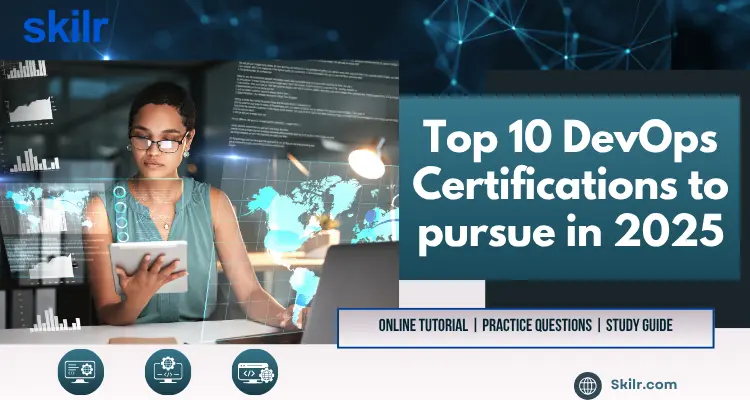This screenshot has height=400, width=750.
Task: Click the monitor with gear icon
Action: click(80, 372)
